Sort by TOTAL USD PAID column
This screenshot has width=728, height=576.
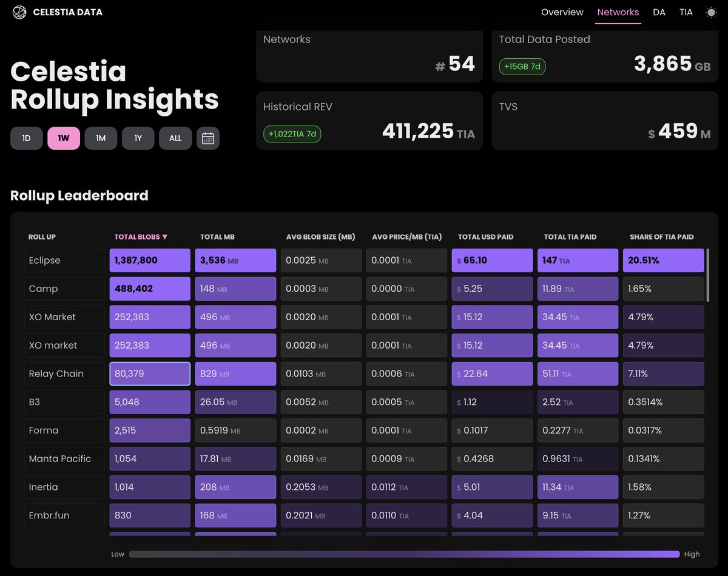pos(487,237)
